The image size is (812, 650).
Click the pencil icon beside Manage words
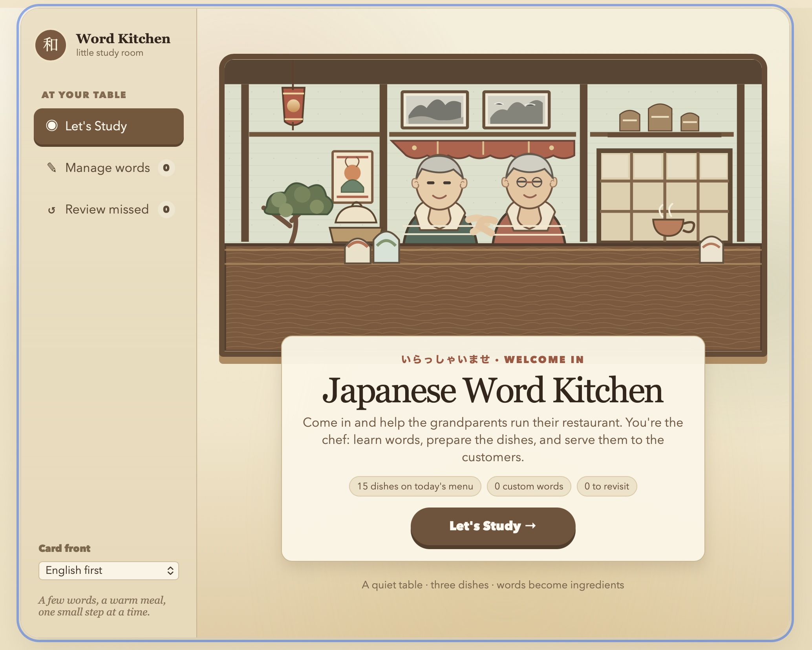pyautogui.click(x=52, y=168)
